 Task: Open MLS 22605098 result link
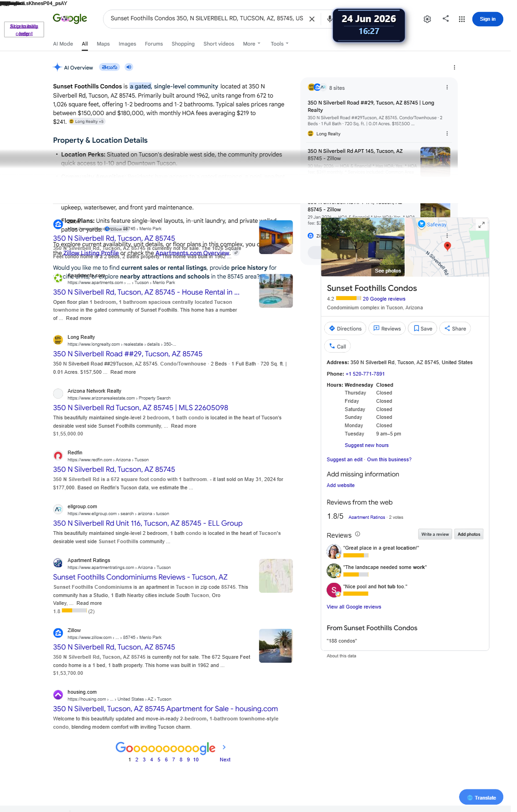141,407
